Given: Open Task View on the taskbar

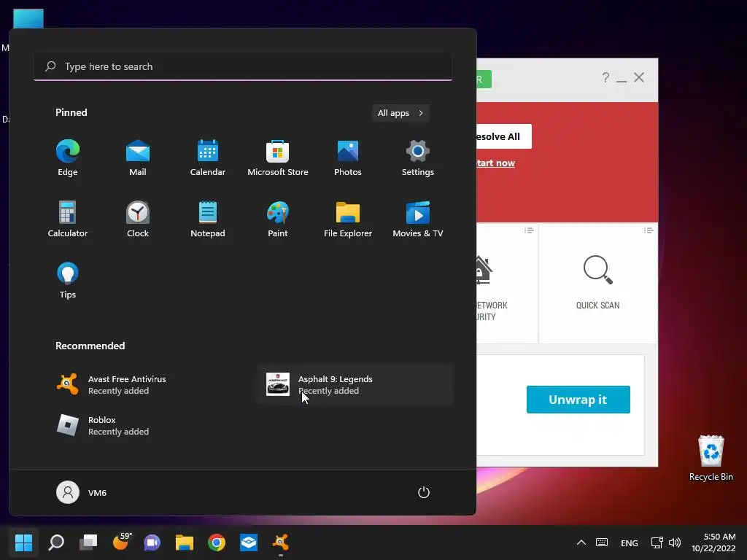Looking at the screenshot, I should click(x=88, y=542).
